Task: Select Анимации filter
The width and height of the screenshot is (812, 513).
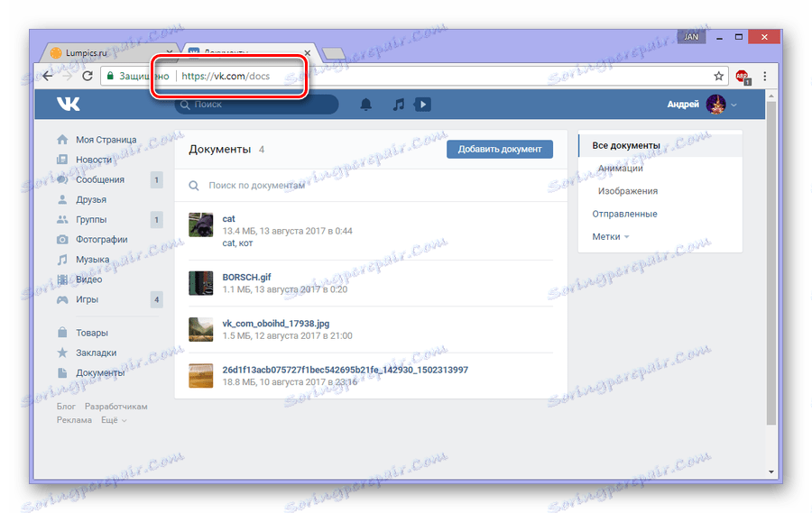Action: pyautogui.click(x=621, y=169)
